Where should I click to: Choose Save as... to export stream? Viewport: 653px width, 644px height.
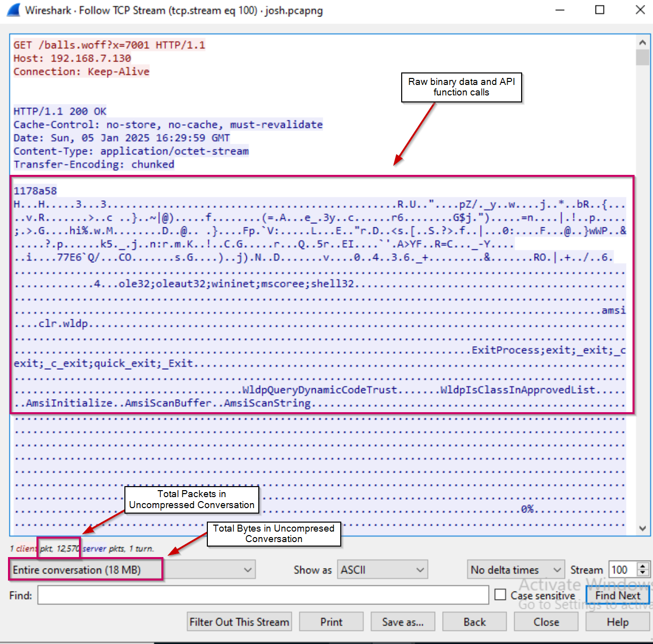click(x=402, y=622)
